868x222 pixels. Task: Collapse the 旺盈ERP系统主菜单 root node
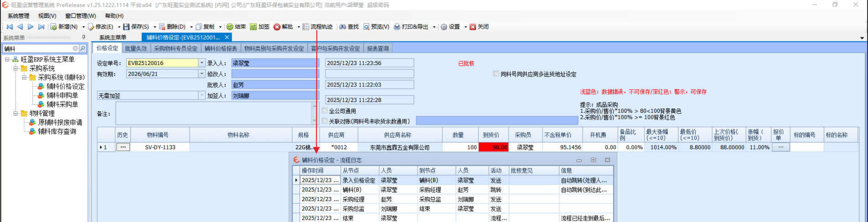[x=7, y=60]
